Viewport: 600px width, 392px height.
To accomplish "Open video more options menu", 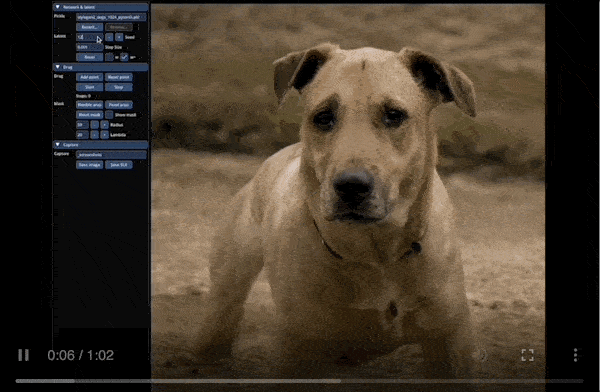I will pyautogui.click(x=576, y=355).
